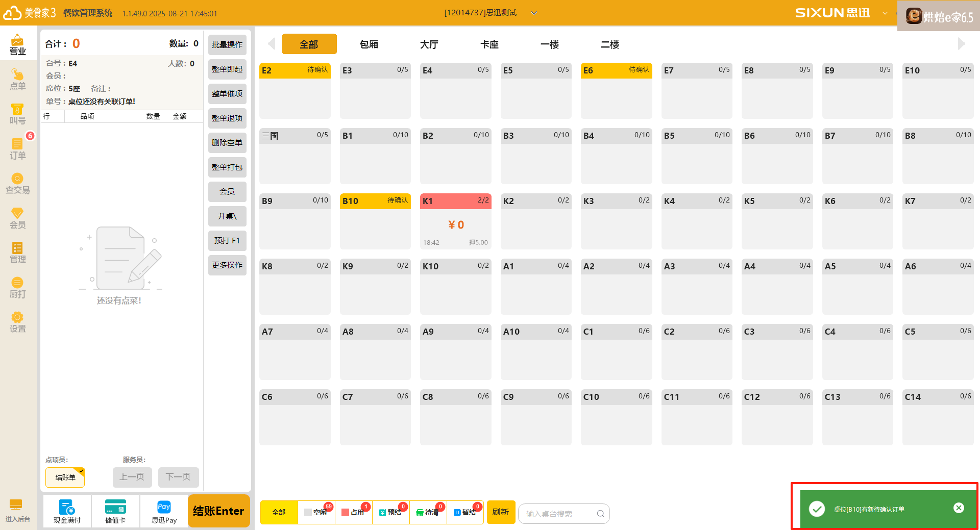Click the 预打 F1 pre-print button
This screenshot has height=530, width=980.
click(227, 241)
